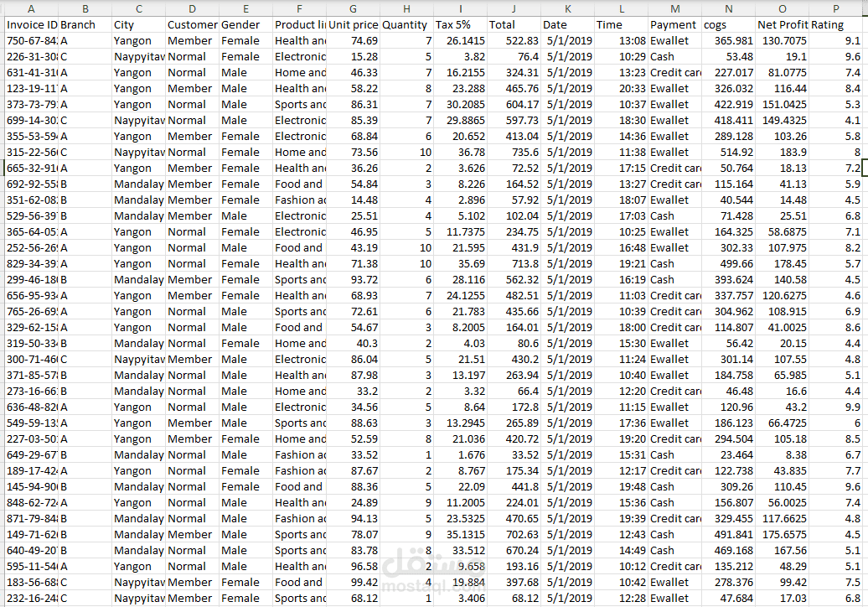The width and height of the screenshot is (868, 607).
Task: Click the Net Profit header cell
Action: pos(783,25)
